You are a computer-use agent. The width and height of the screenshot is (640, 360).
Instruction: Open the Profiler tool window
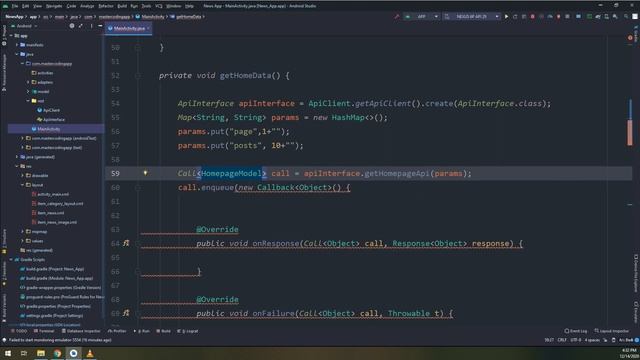click(117, 331)
